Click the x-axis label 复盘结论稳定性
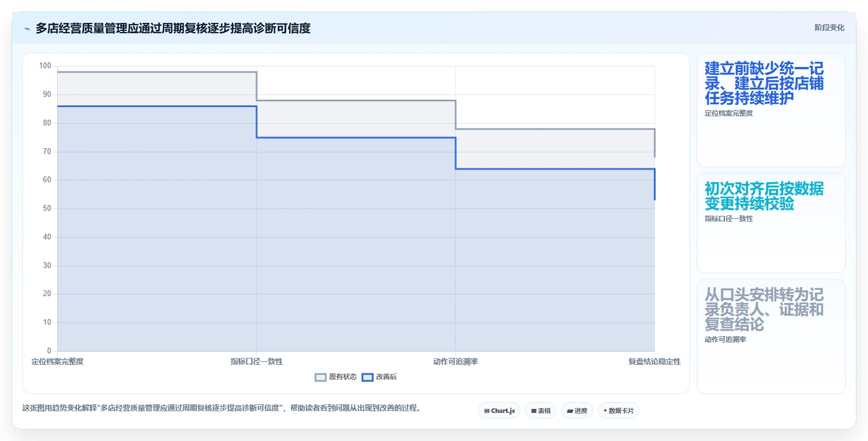Viewport: 868px width, 441px height. (x=654, y=361)
